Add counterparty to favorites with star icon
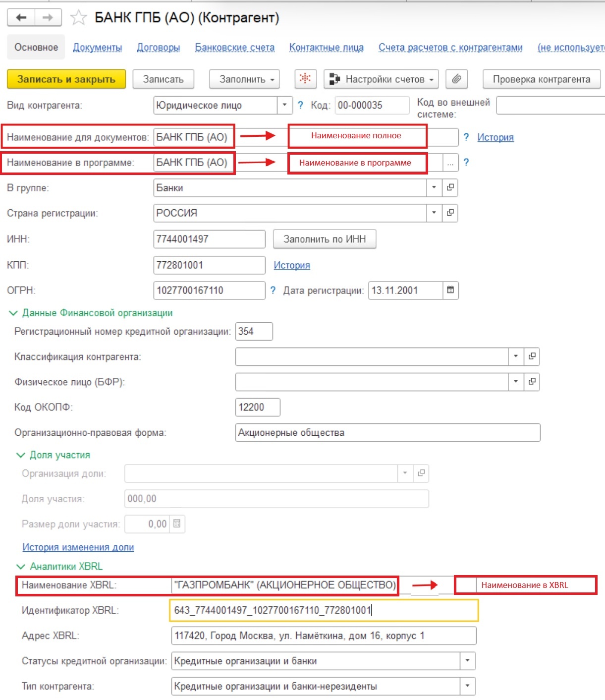This screenshot has width=605, height=700. coord(78,18)
